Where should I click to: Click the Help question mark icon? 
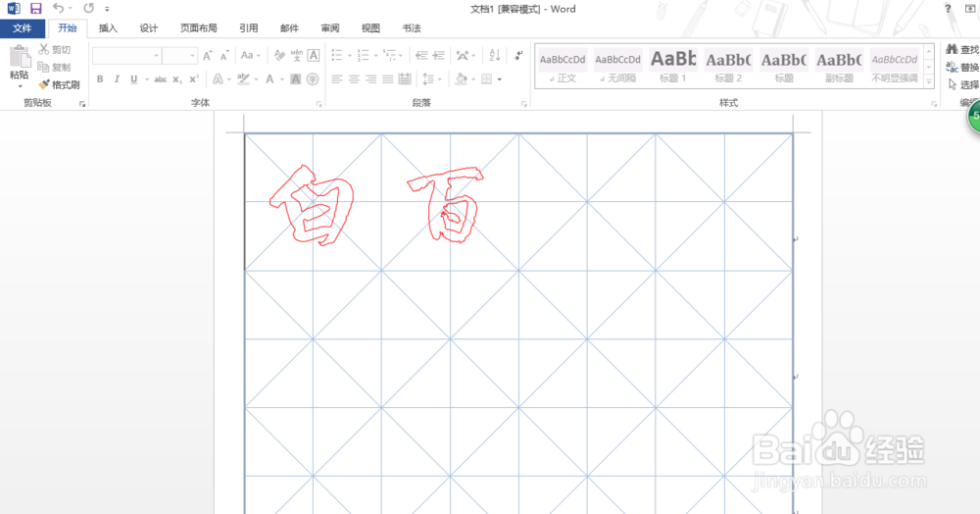tap(948, 9)
